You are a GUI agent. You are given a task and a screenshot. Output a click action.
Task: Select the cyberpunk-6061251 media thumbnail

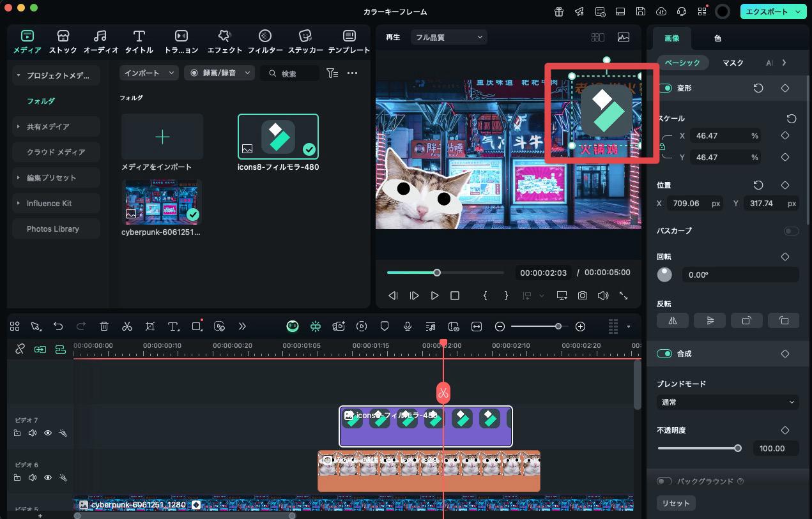[x=161, y=202]
